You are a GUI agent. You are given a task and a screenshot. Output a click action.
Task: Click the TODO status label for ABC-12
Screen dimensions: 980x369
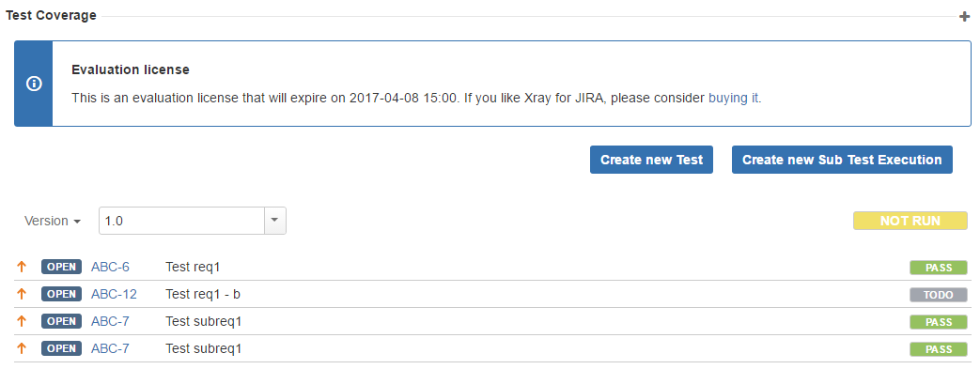(x=938, y=296)
